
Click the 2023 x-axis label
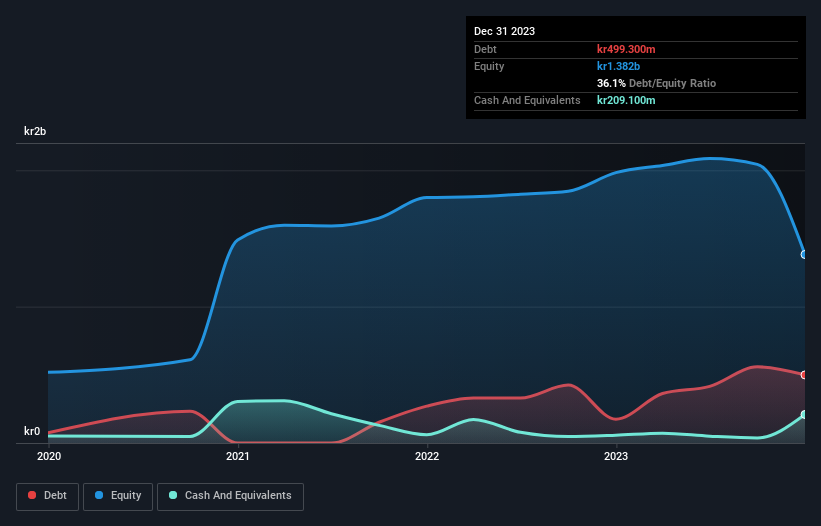click(x=616, y=456)
